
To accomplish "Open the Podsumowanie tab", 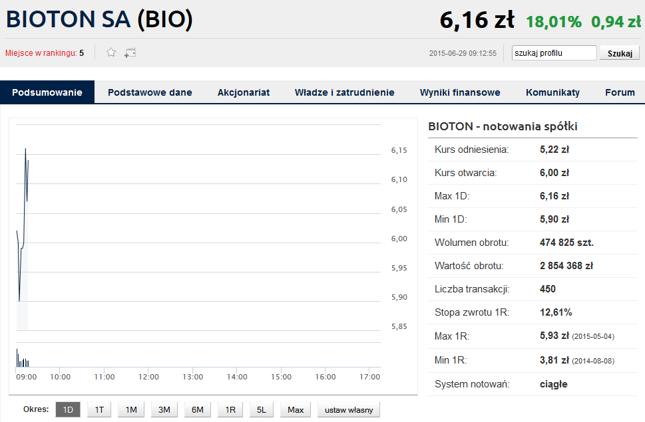I will [48, 92].
